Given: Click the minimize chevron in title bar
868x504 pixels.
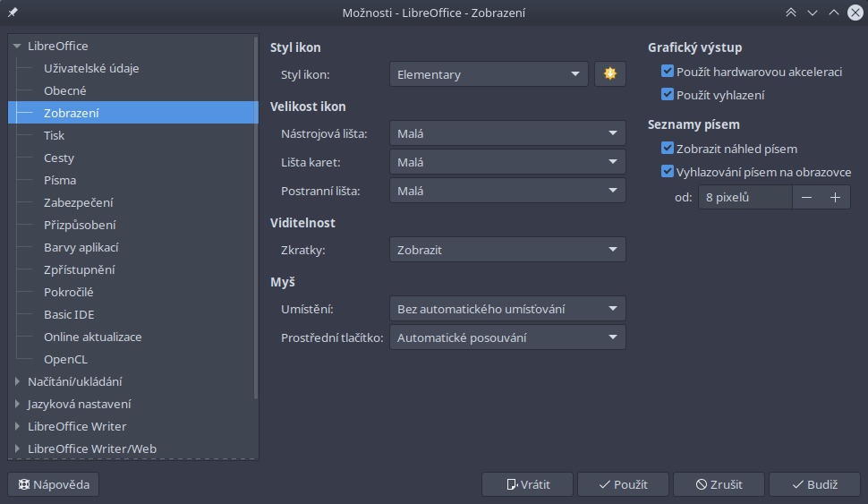Looking at the screenshot, I should click(x=813, y=13).
